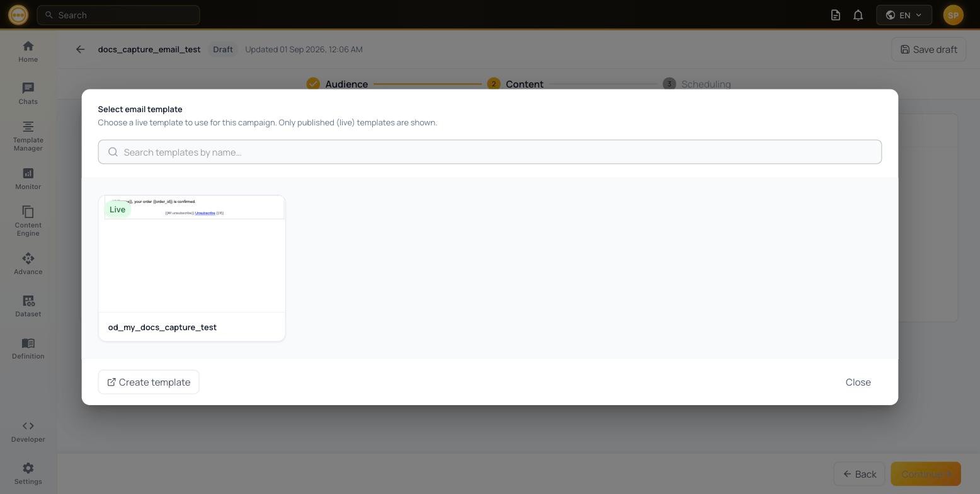Image resolution: width=980 pixels, height=494 pixels.
Task: Focus the Search templates by name field
Action: click(x=489, y=152)
